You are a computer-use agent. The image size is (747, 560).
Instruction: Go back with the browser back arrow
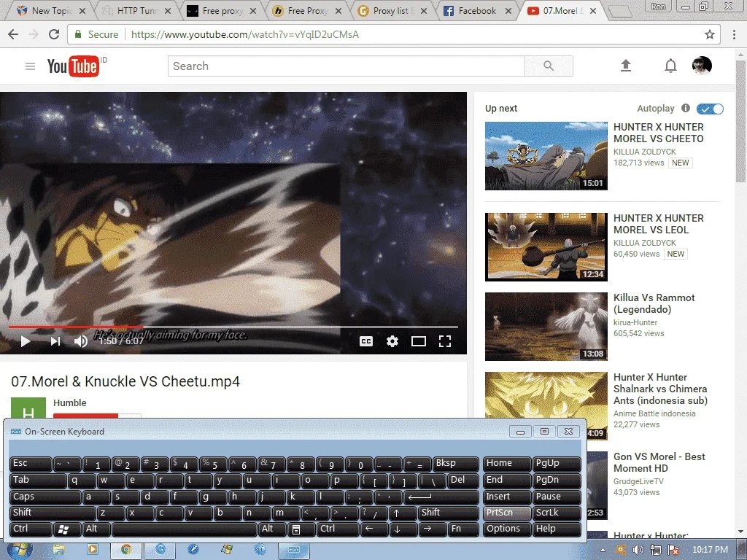tap(13, 34)
